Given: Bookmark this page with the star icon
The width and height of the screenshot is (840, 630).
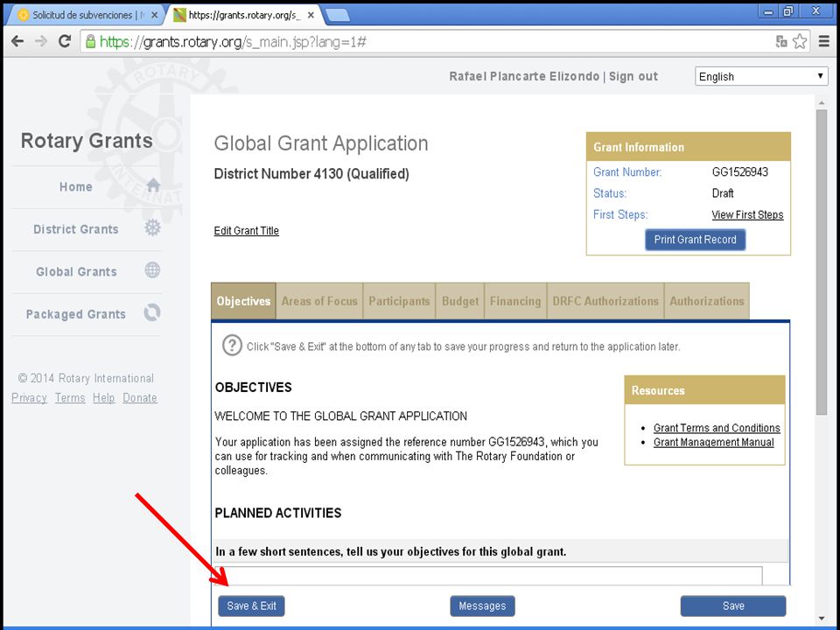Looking at the screenshot, I should coord(800,41).
